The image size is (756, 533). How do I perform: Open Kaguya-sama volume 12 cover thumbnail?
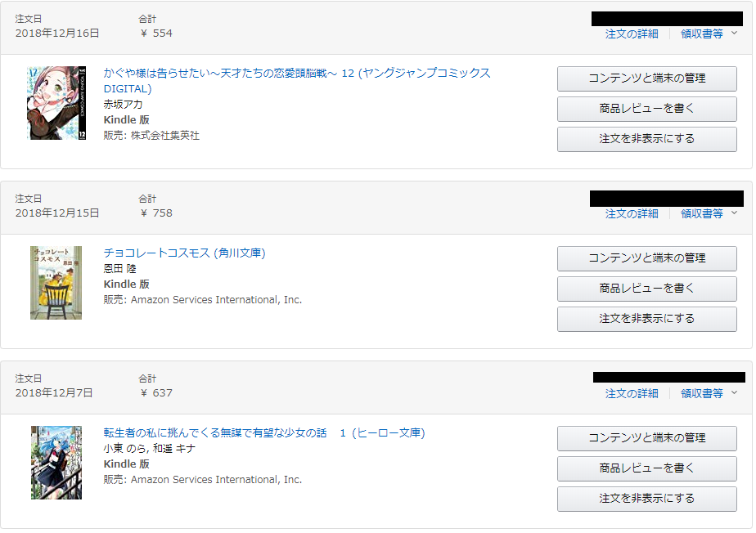[56, 103]
